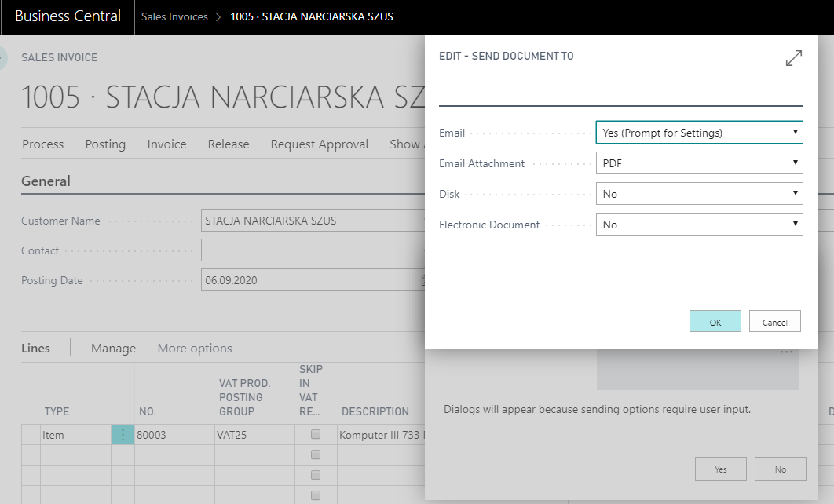
Task: Expand the Send Document dialog to full size
Action: click(x=794, y=58)
